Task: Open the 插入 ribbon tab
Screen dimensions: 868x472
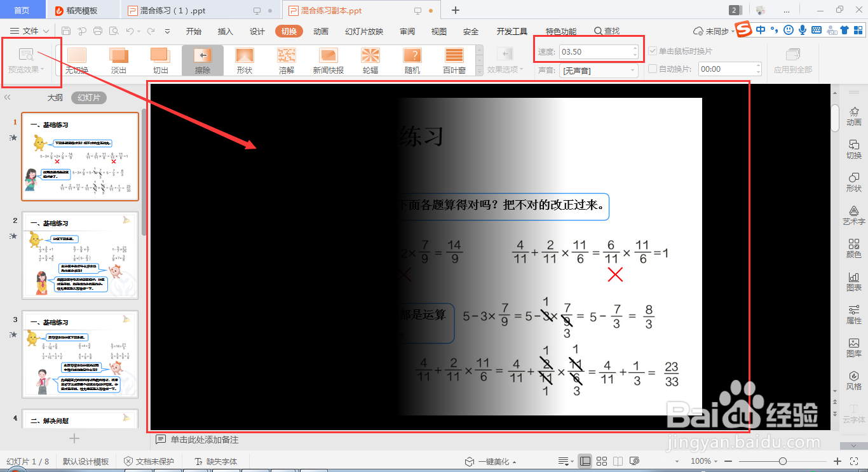Action: tap(226, 31)
